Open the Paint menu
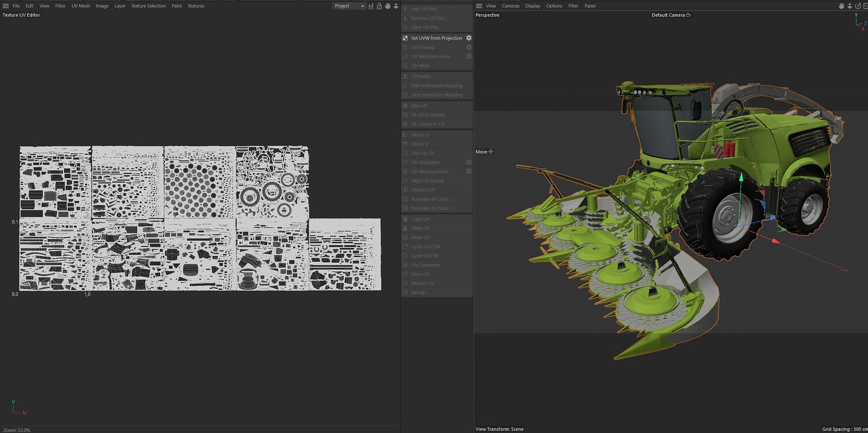The height and width of the screenshot is (433, 868). point(176,6)
